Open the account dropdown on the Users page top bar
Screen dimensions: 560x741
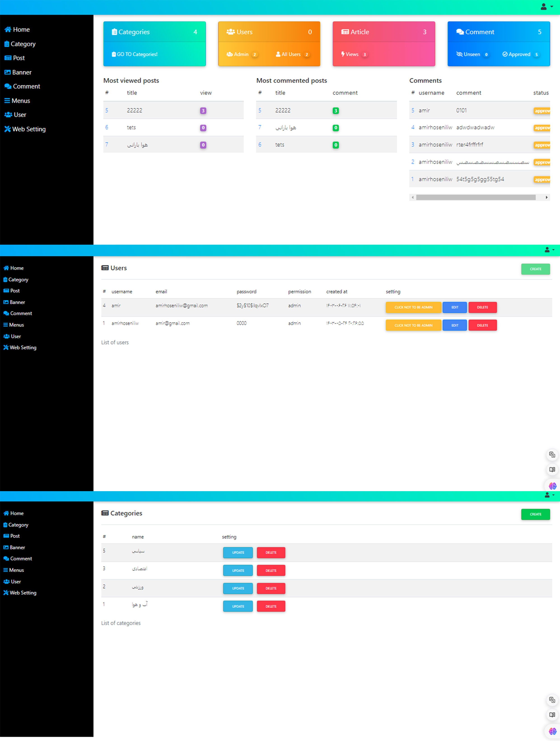[x=549, y=250]
